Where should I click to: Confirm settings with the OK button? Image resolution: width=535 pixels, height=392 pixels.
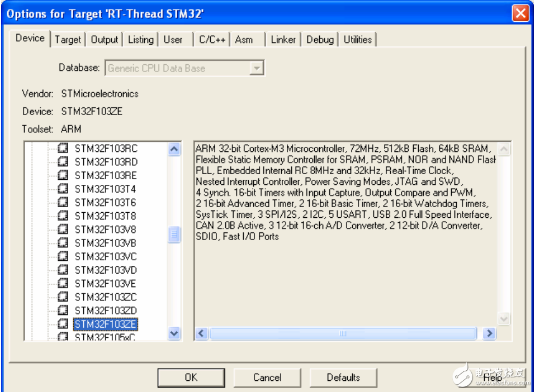coord(191,377)
